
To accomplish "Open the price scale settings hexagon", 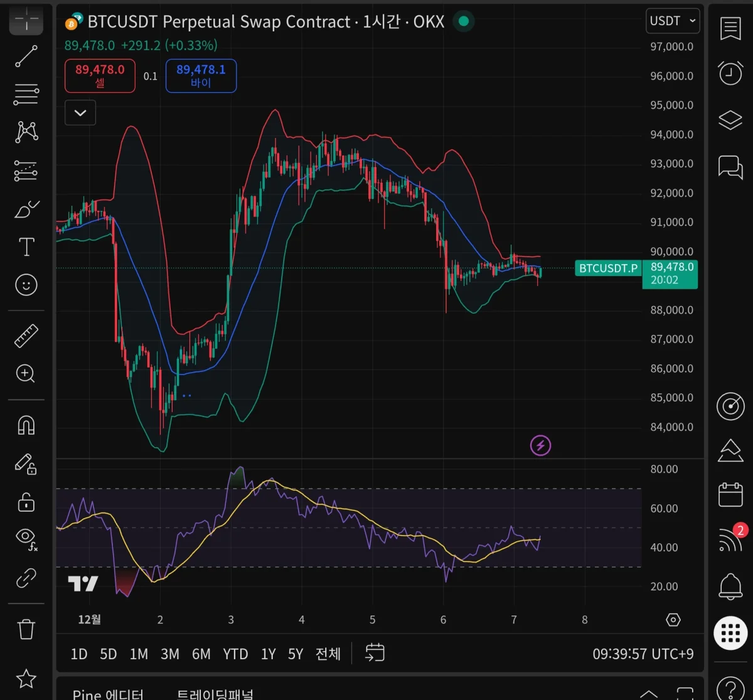I will click(673, 620).
